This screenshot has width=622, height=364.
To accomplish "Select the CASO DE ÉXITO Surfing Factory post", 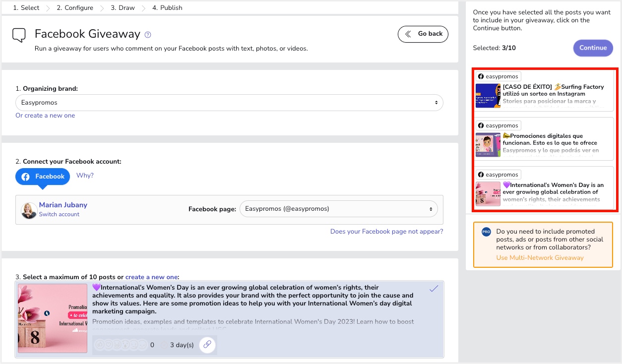I will [x=544, y=91].
